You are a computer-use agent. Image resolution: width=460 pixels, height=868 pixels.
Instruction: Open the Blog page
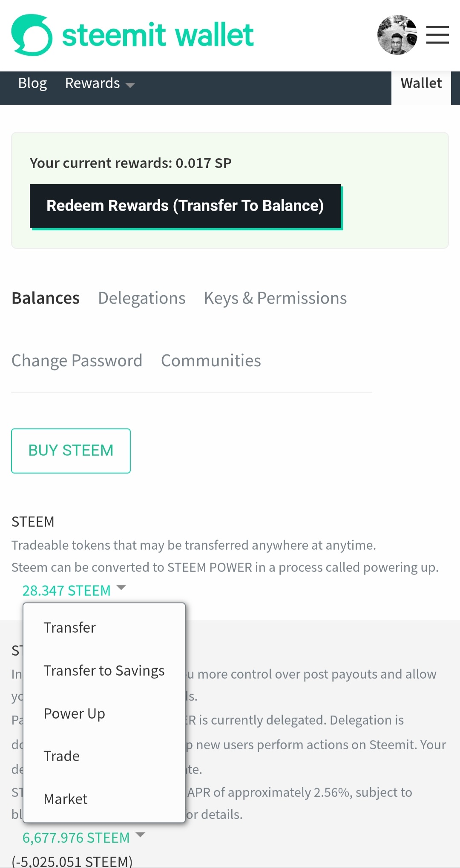[x=32, y=83]
